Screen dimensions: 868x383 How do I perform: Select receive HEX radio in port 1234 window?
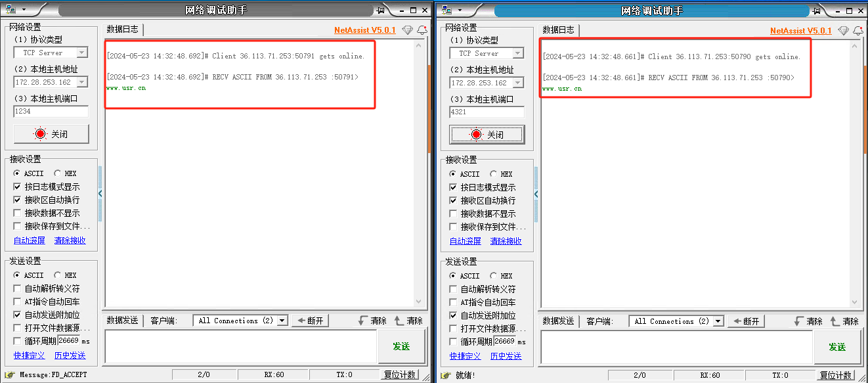coord(57,173)
